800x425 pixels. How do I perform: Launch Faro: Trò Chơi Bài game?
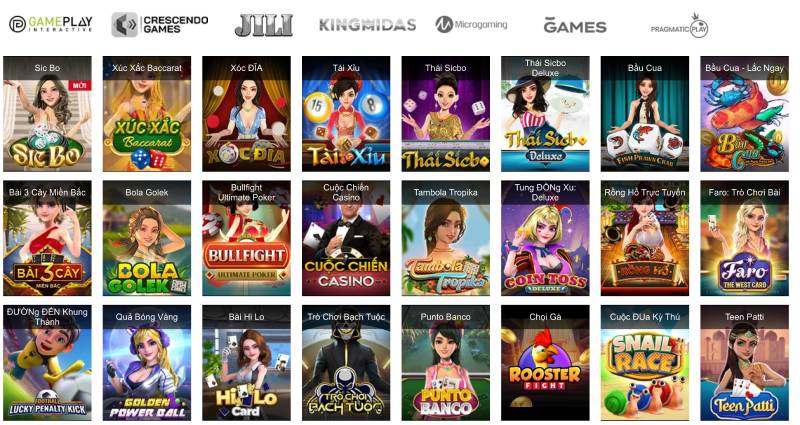(x=744, y=238)
